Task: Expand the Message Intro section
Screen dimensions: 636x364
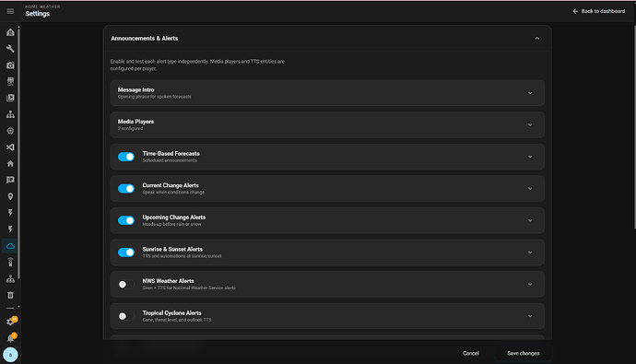Action: click(x=327, y=93)
